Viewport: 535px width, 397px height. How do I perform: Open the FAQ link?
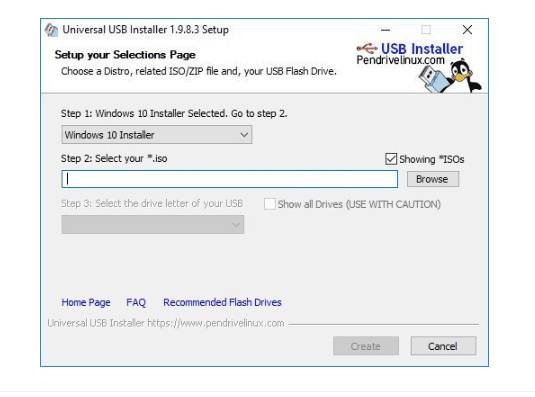tap(136, 302)
